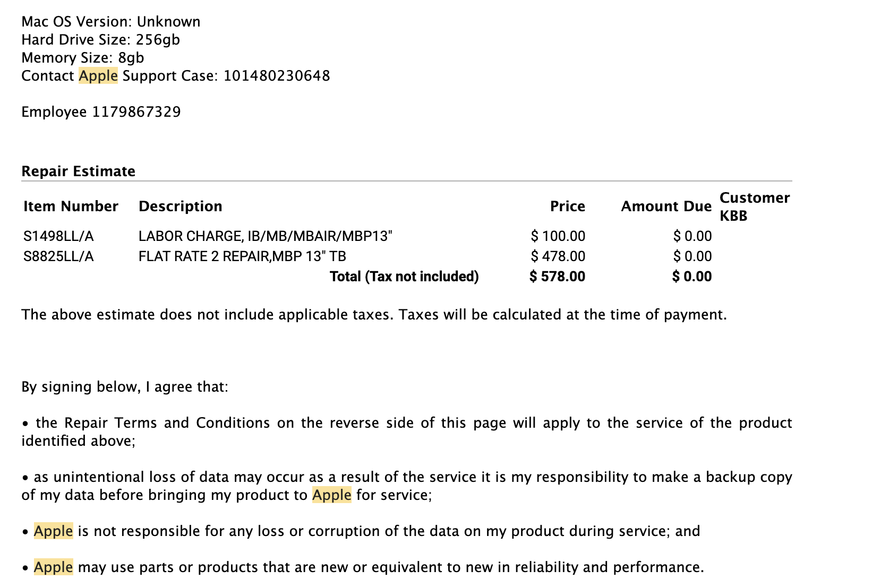Click the Repair Estimate heading
The width and height of the screenshot is (872, 588).
coord(78,171)
